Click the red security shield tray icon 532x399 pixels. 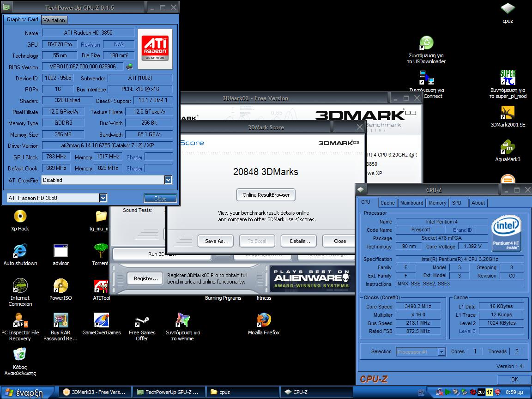[x=497, y=392]
